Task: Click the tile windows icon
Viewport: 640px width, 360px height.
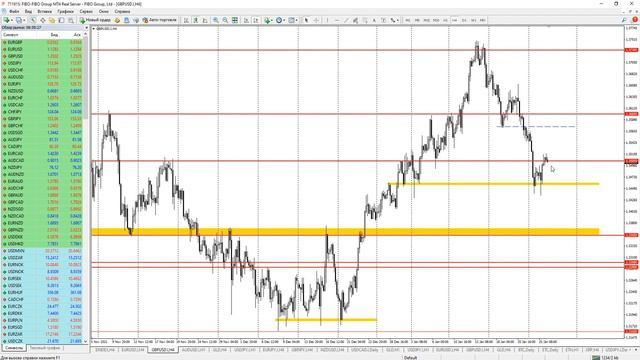Action: 235,20
